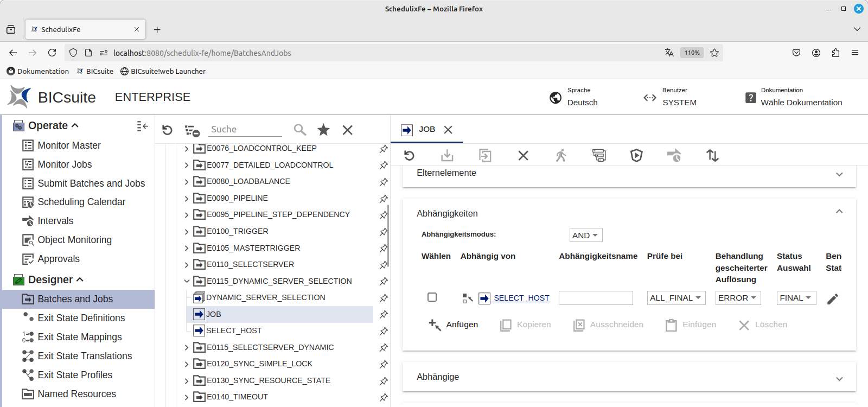The image size is (868, 407).
Task: Open Scheduling Calendar menu item
Action: 81,202
